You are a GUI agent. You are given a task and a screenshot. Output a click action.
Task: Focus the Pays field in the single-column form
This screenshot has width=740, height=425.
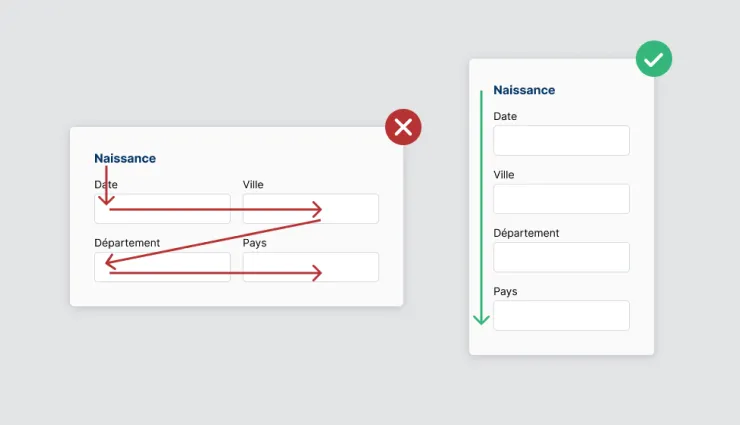(x=561, y=315)
